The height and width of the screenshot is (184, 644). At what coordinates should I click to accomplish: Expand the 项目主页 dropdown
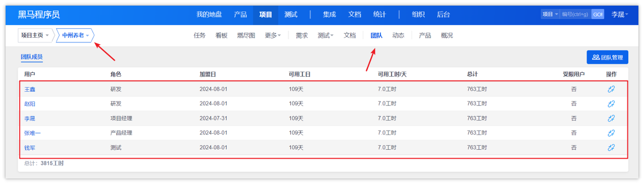coord(35,36)
